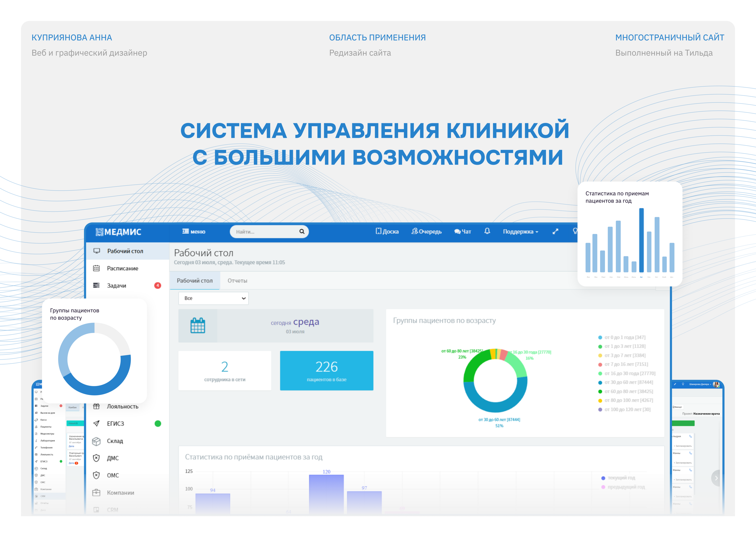The height and width of the screenshot is (533, 756).
Task: Open Лояльность gift sidebar item
Action: point(122,407)
